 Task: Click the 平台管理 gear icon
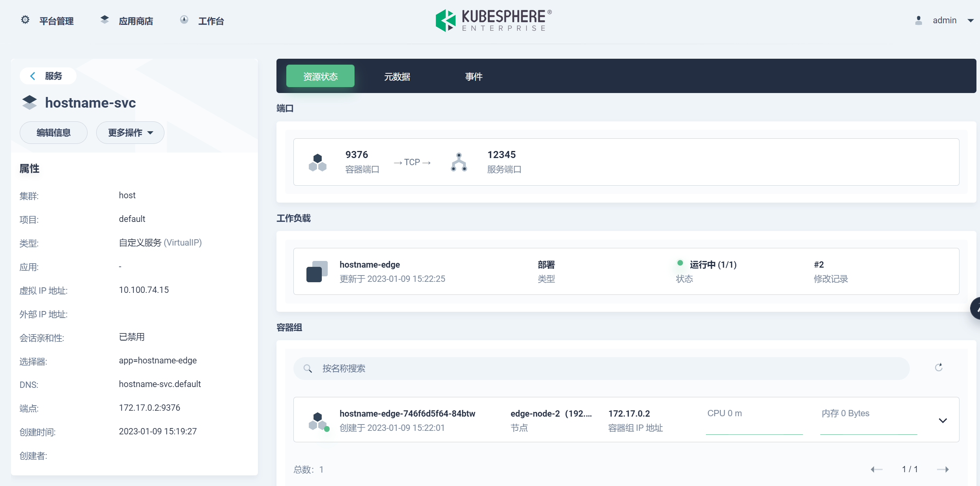coord(24,20)
